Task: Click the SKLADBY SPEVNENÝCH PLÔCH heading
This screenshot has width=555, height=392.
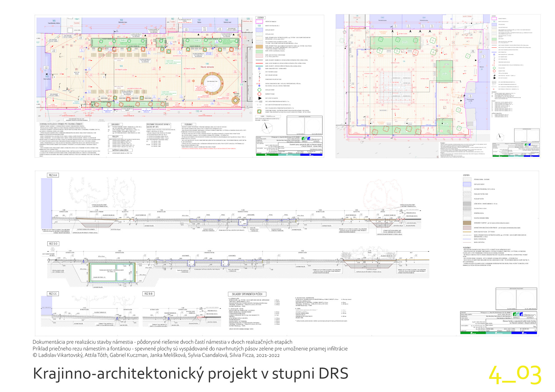Action: (247, 294)
